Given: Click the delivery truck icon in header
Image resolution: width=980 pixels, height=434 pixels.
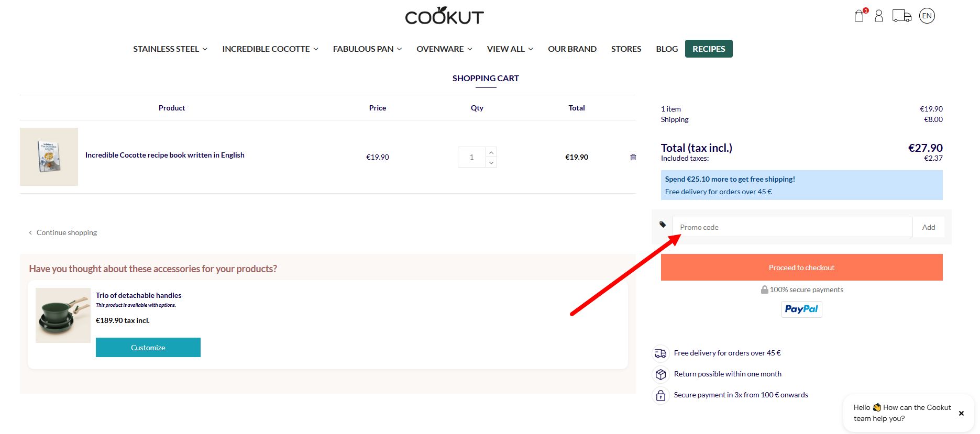Looking at the screenshot, I should (901, 16).
